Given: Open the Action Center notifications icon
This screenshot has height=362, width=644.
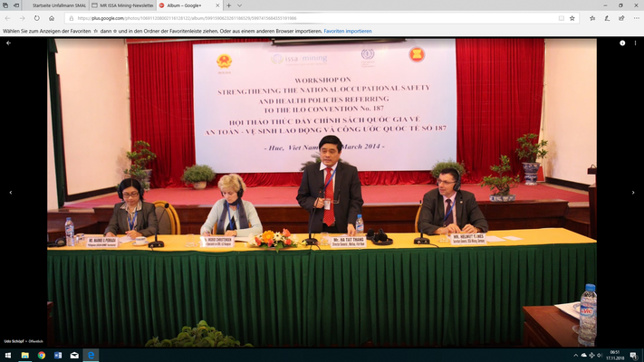Looking at the screenshot, I should [x=634, y=356].
